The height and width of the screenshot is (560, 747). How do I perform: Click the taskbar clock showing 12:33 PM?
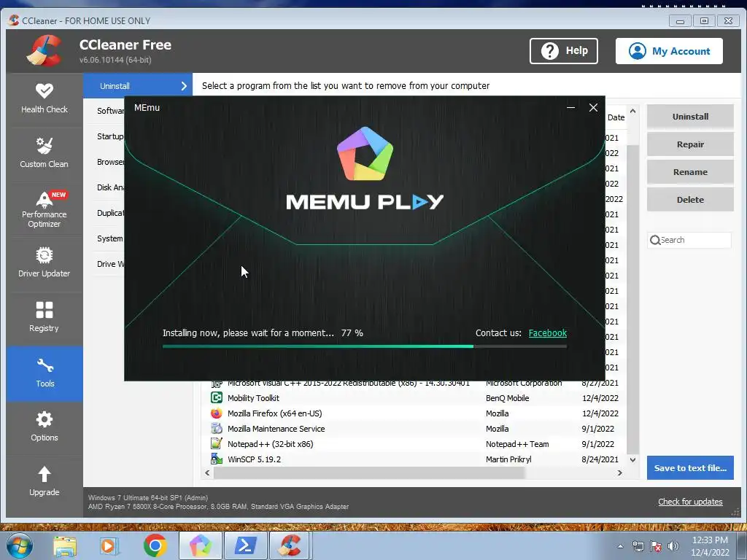(710, 546)
